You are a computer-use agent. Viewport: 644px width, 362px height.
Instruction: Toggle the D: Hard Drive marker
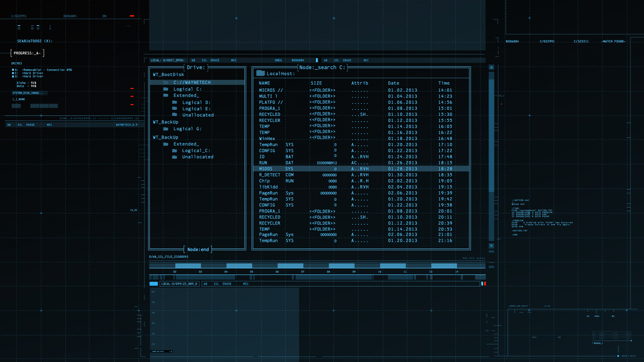click(13, 76)
